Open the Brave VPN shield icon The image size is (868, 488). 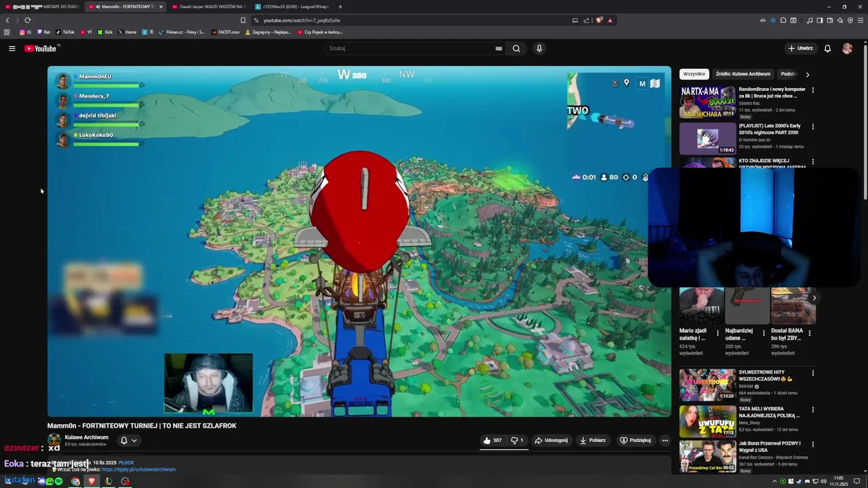[x=850, y=20]
